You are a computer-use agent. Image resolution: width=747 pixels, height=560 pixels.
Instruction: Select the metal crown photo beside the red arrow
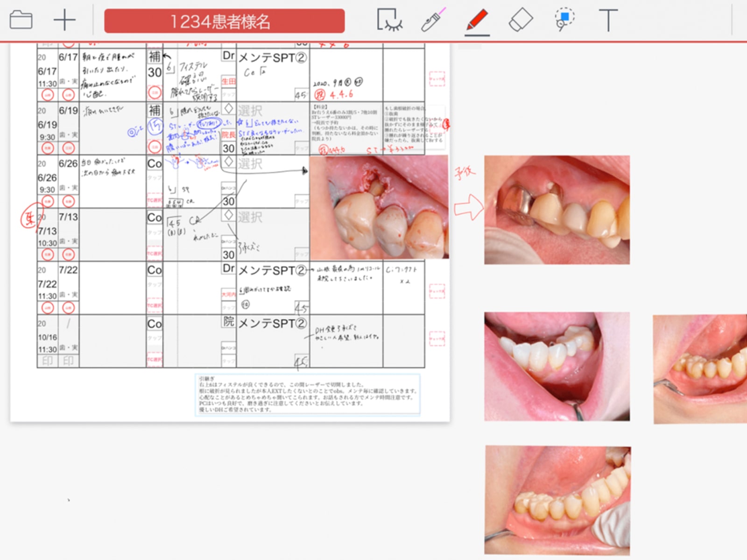(557, 210)
